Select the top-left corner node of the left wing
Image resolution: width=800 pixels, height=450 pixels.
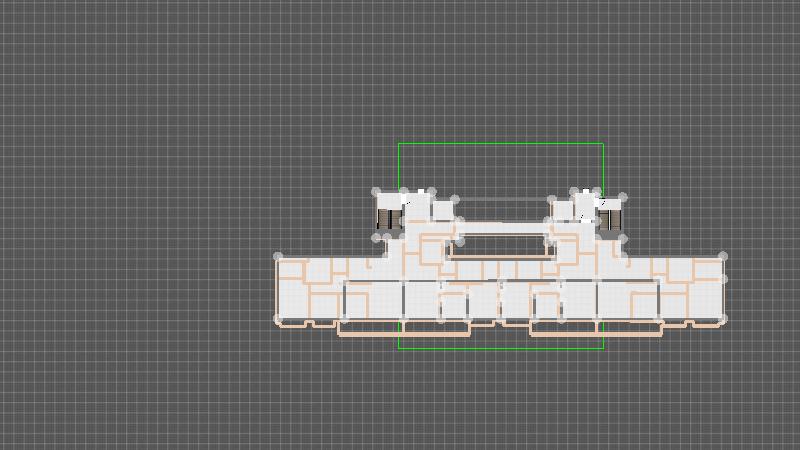click(x=278, y=257)
